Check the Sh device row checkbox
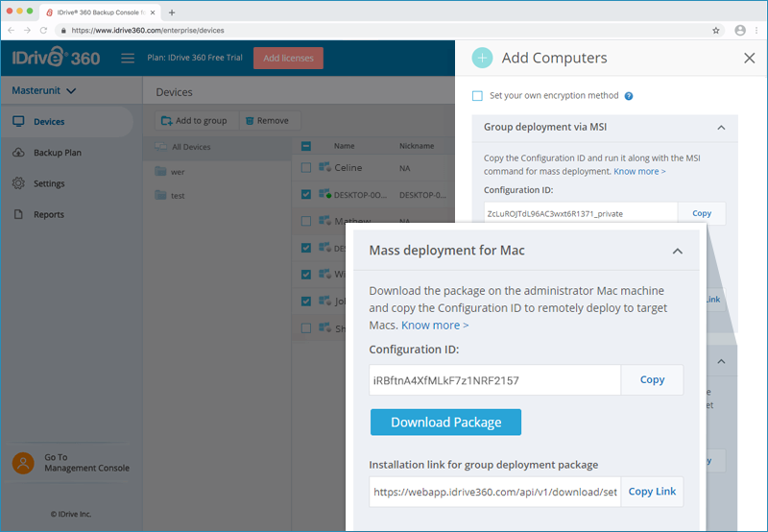Image resolution: width=768 pixels, height=532 pixels. pyautogui.click(x=306, y=328)
